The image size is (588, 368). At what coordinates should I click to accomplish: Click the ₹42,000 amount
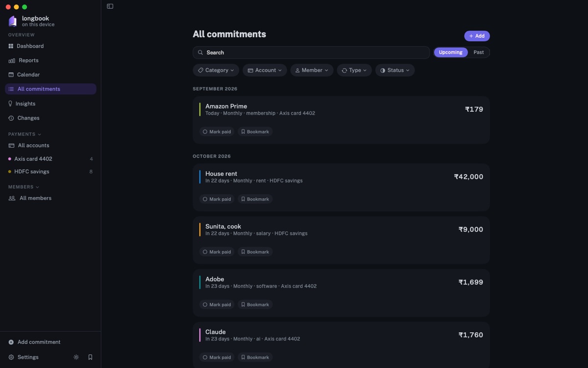click(x=468, y=177)
